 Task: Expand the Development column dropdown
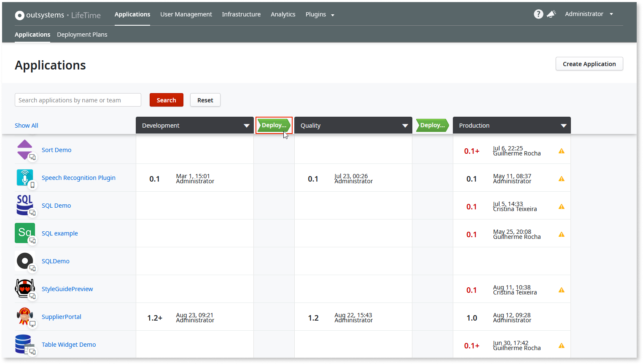tap(247, 125)
